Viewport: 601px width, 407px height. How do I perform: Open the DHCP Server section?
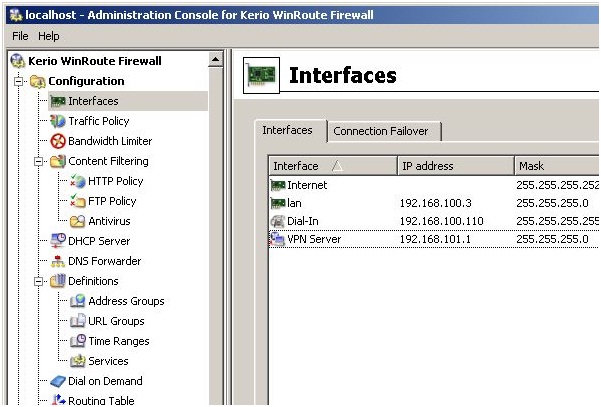tap(99, 241)
